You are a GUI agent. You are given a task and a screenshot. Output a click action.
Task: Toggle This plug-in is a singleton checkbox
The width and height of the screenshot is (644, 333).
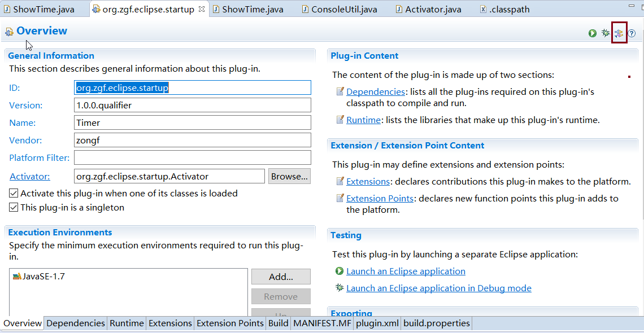tap(14, 208)
